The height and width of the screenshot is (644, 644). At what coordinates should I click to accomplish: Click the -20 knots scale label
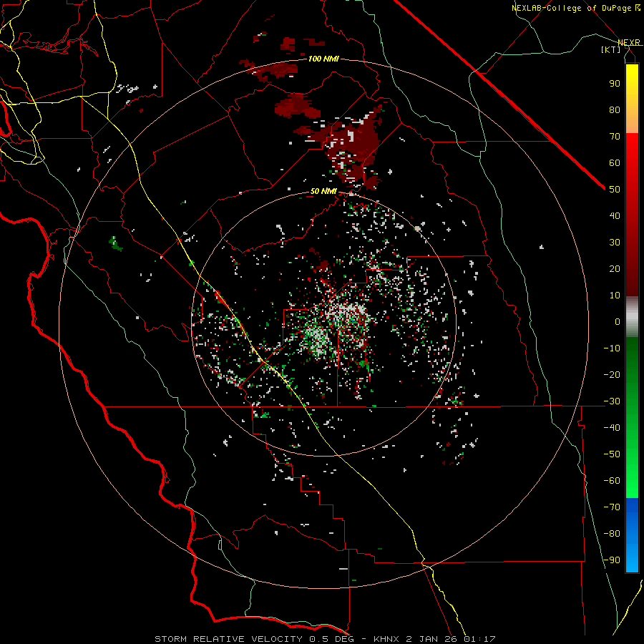[x=612, y=375]
